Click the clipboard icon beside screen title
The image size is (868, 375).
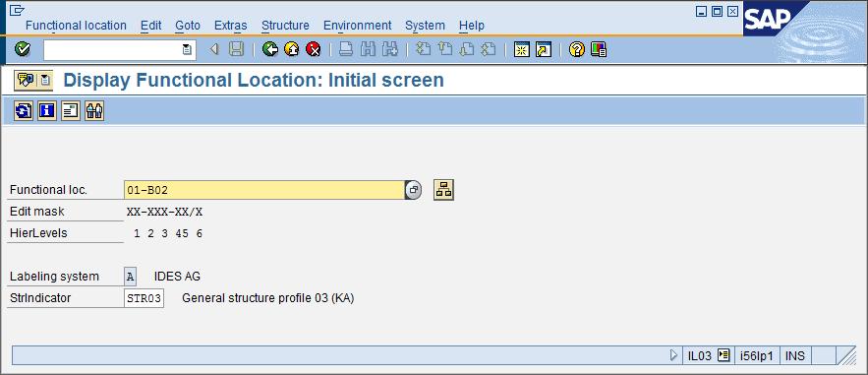pos(45,81)
